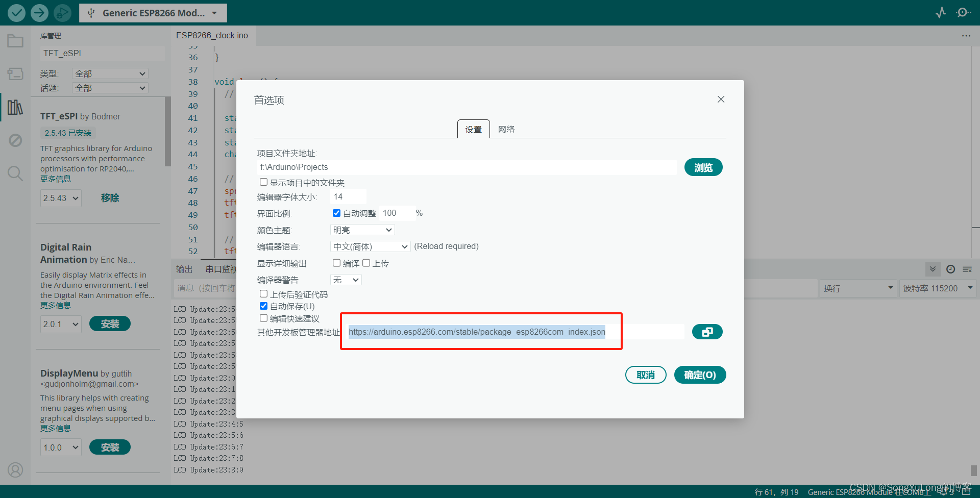Viewport: 980px width, 498px height.
Task: Open TFT_eSPI version 2.5.43 dropdown
Action: pos(61,198)
